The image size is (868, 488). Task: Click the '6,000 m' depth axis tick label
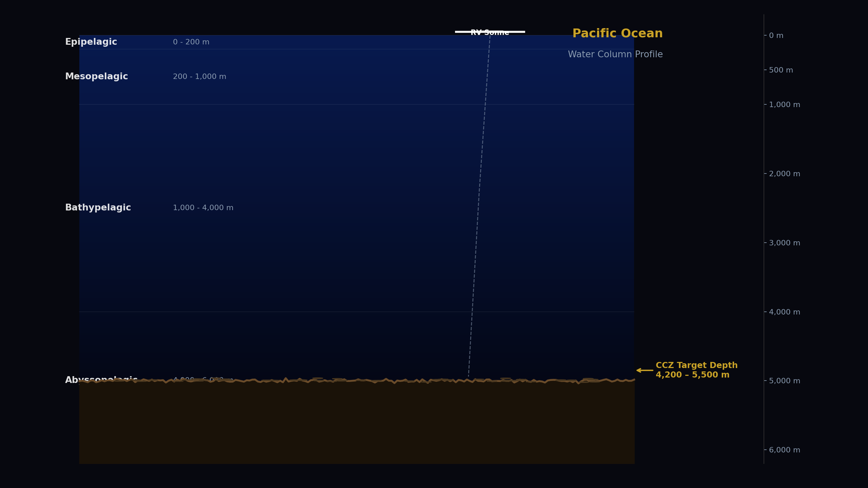pos(784,450)
